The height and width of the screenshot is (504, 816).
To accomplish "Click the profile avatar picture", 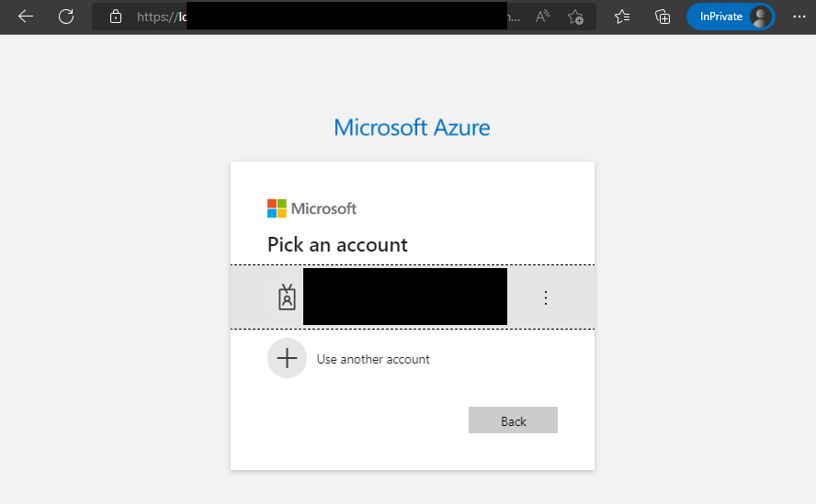I will pos(761,17).
